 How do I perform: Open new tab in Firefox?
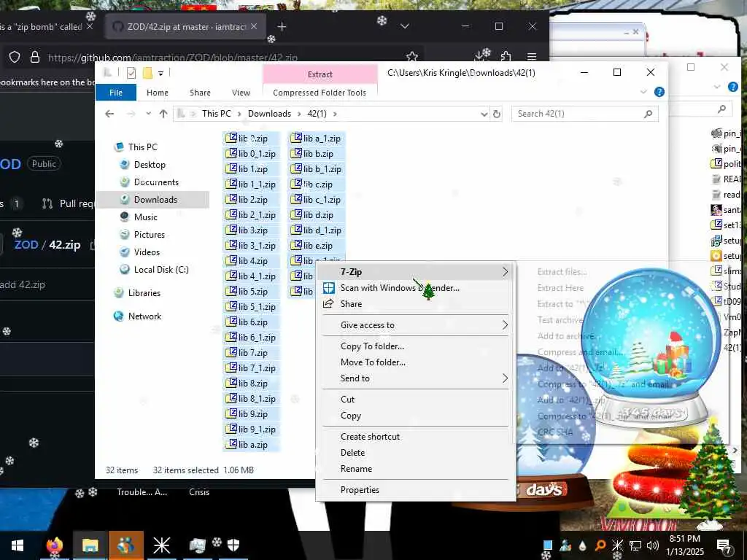[282, 27]
